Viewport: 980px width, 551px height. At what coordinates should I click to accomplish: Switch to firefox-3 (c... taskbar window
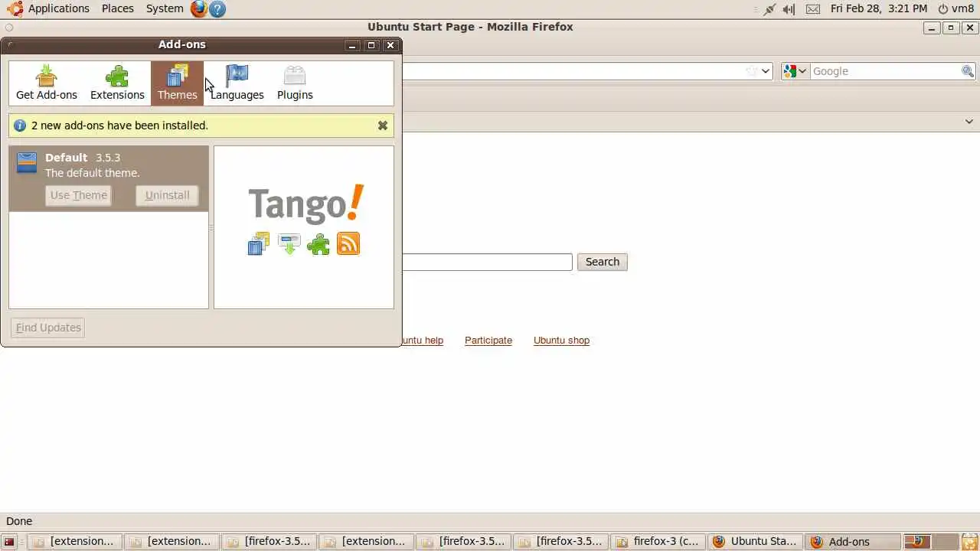(x=658, y=541)
